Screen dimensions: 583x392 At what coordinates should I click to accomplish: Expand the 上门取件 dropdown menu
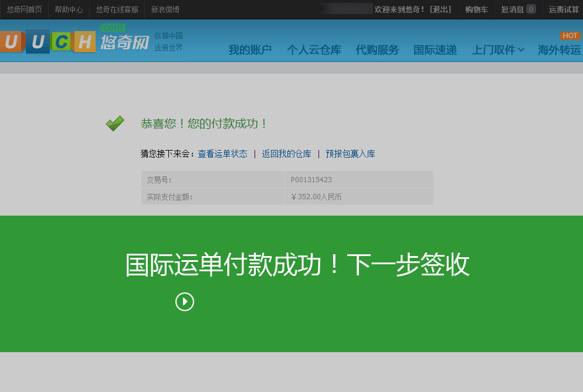coord(498,50)
